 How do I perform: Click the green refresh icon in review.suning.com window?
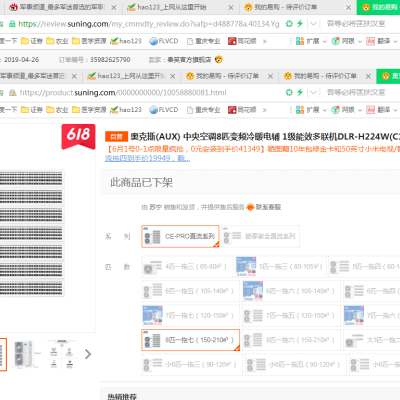(x=289, y=24)
